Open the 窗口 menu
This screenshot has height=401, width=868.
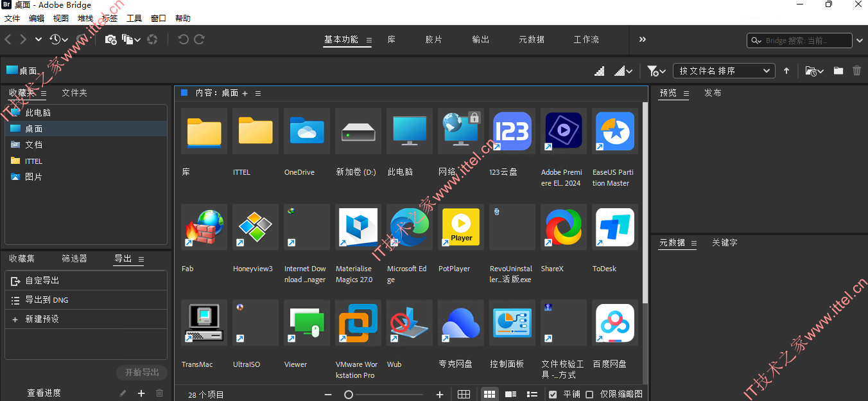tap(159, 19)
